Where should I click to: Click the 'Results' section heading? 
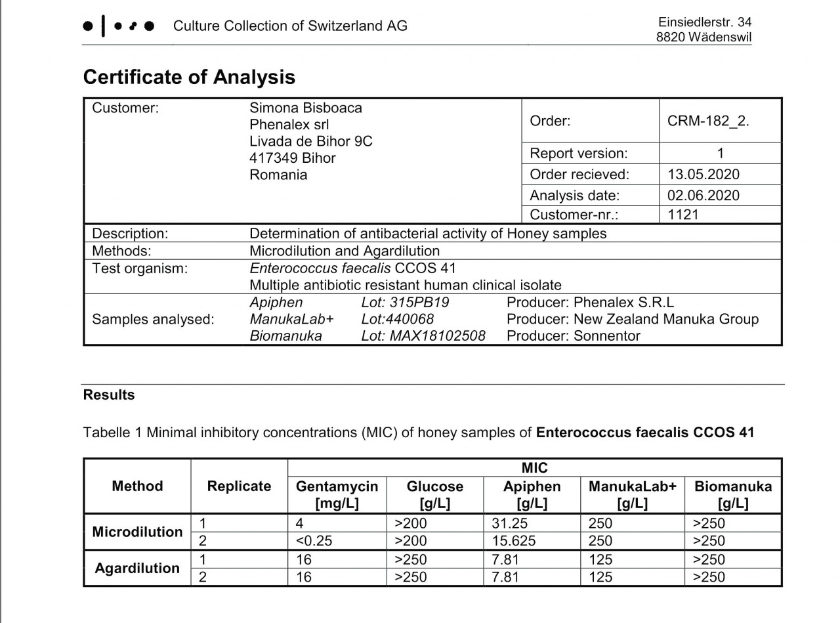[x=109, y=395]
